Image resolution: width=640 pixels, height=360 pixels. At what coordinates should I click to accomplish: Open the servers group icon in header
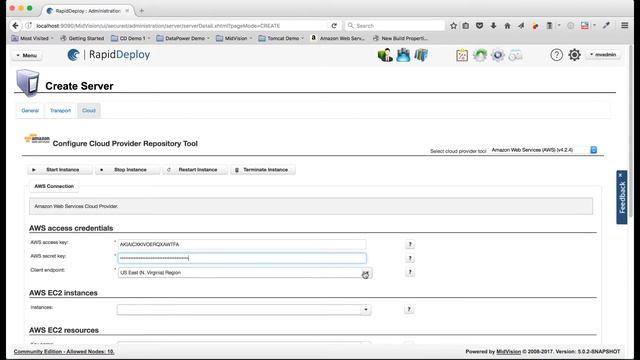click(x=403, y=55)
